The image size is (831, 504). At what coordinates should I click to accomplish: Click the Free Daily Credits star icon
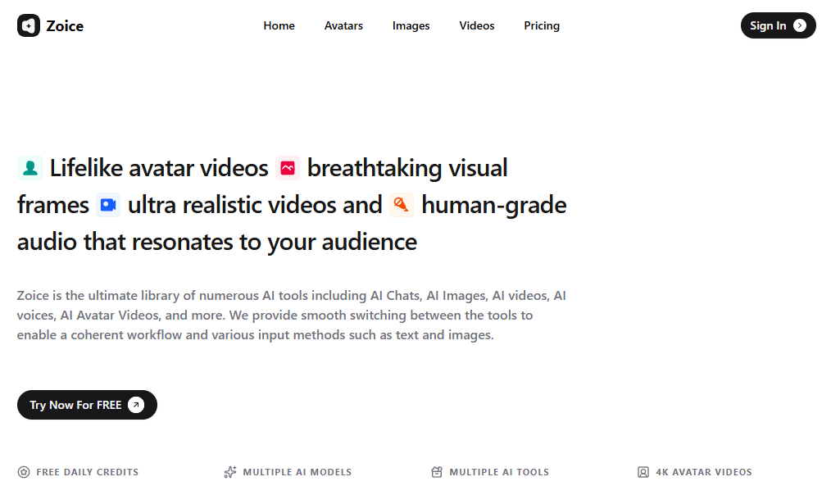tap(24, 472)
